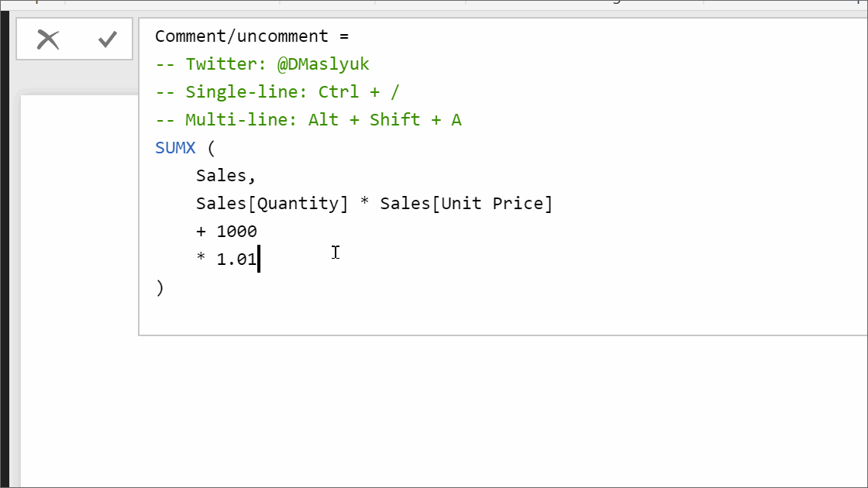Click the white visual placeholder on the left
868x488 pixels.
pyautogui.click(x=77, y=232)
